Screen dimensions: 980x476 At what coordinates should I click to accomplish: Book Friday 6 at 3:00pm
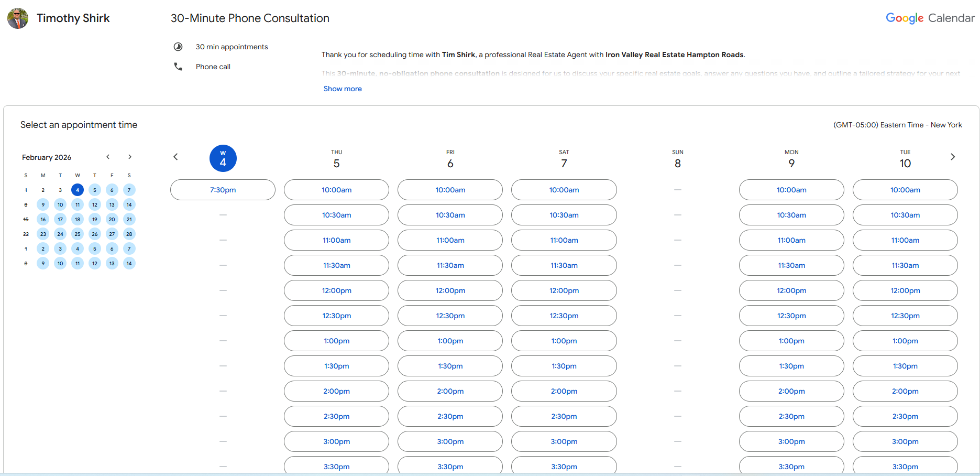(450, 441)
